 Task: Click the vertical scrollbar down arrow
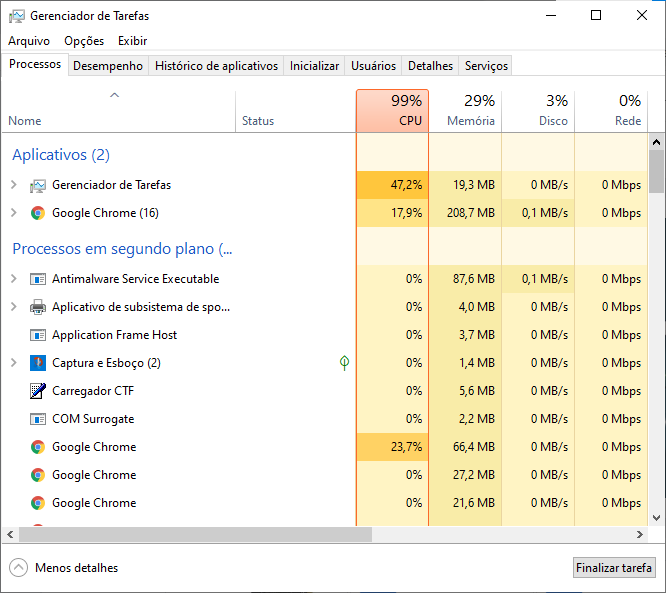click(x=657, y=518)
